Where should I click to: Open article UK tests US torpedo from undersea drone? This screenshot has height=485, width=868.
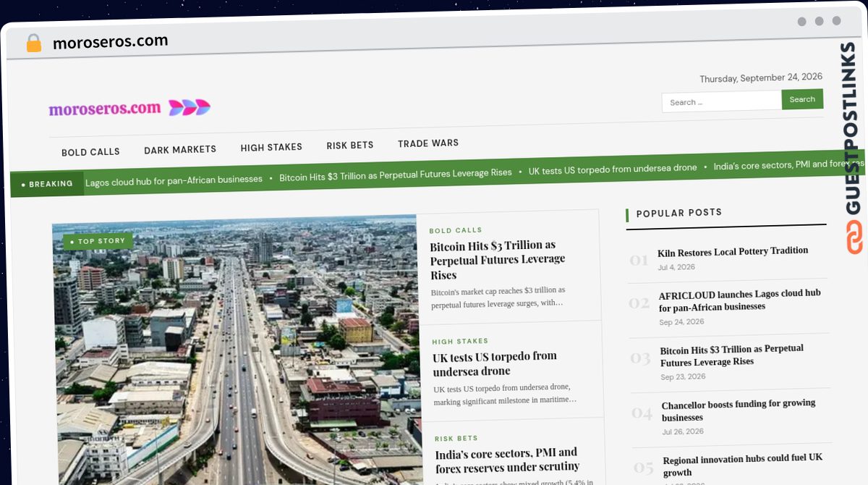[x=495, y=363]
